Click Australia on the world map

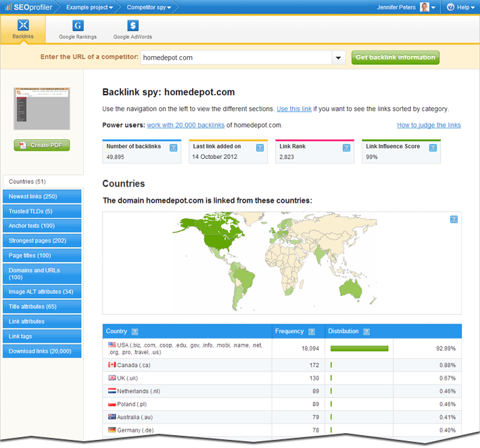coord(351,289)
